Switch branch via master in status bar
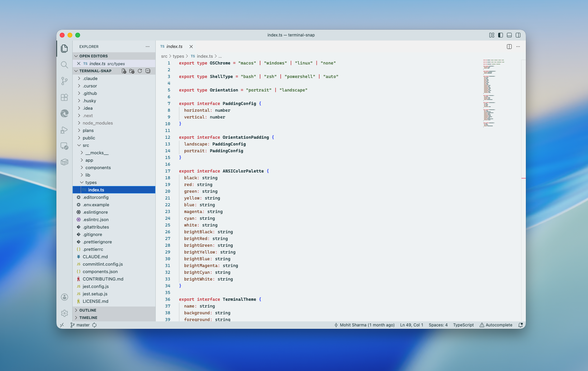Viewport: 588px width, 371px height. (80, 325)
